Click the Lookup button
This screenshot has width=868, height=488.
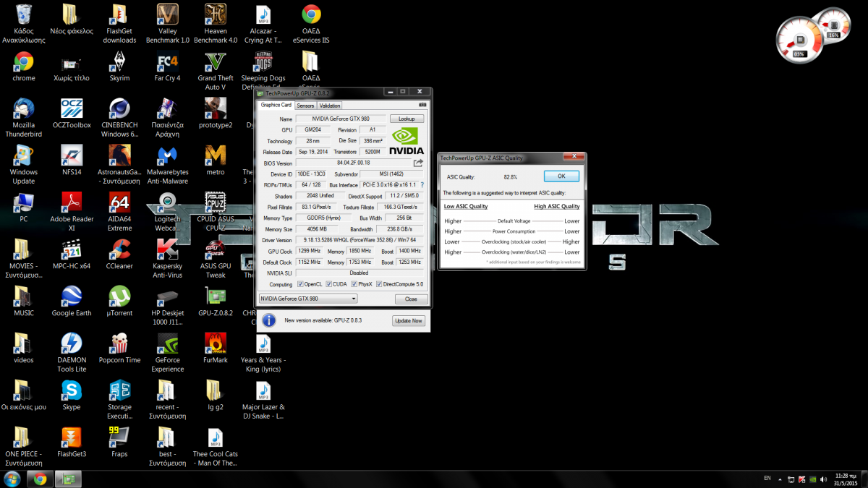[407, 119]
